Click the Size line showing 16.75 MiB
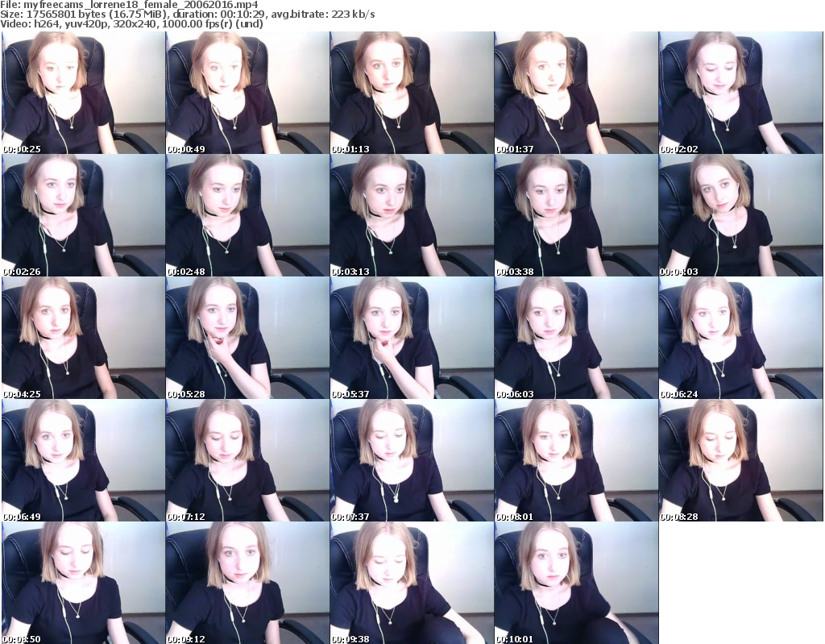 pos(187,15)
